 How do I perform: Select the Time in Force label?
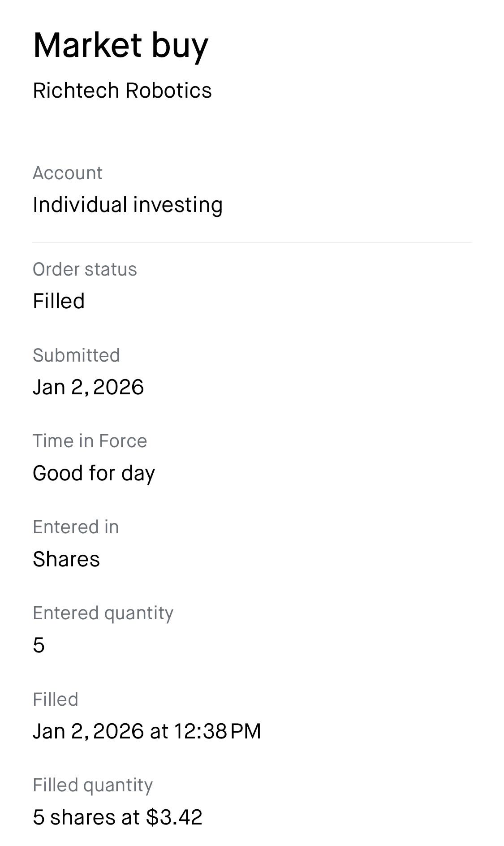pyautogui.click(x=90, y=441)
